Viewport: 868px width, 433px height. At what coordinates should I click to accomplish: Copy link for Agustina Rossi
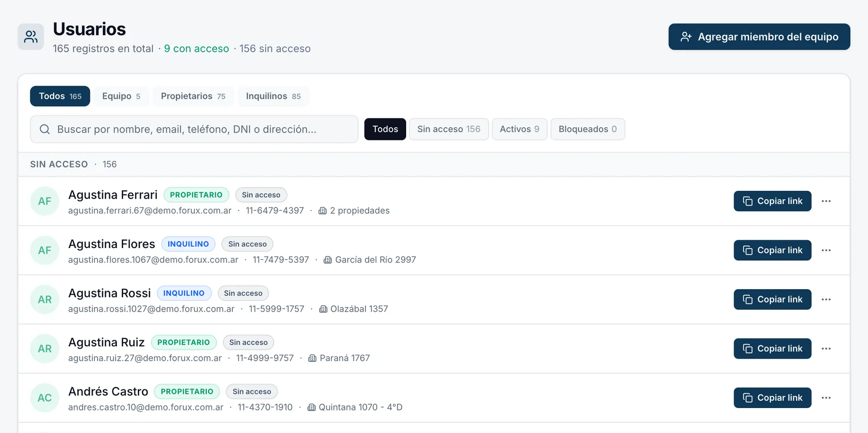point(772,299)
